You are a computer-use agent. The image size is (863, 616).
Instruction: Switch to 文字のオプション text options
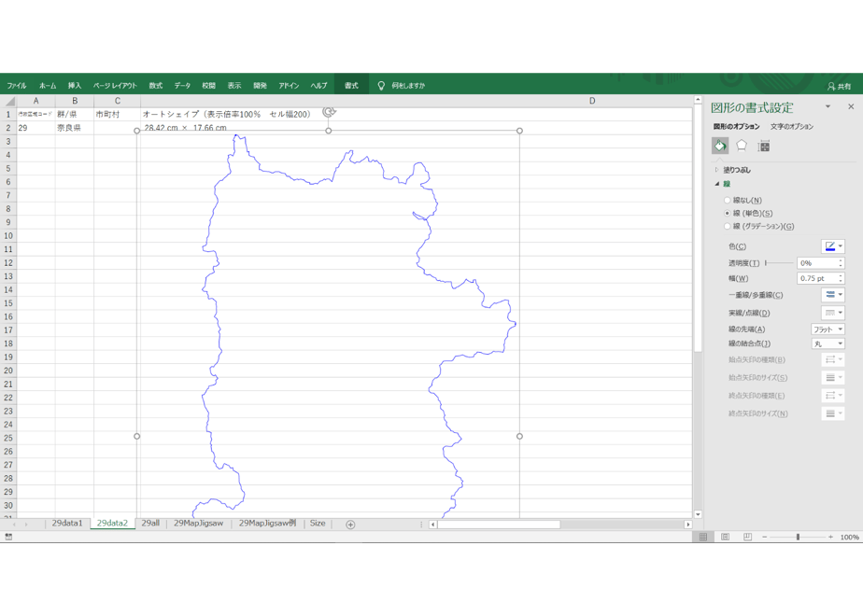[x=791, y=127]
